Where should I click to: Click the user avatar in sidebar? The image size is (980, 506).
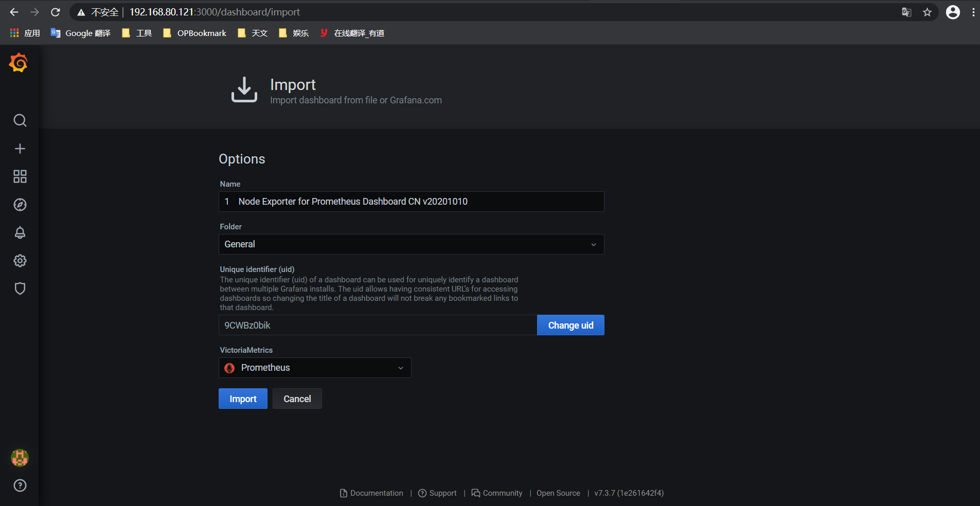click(20, 458)
